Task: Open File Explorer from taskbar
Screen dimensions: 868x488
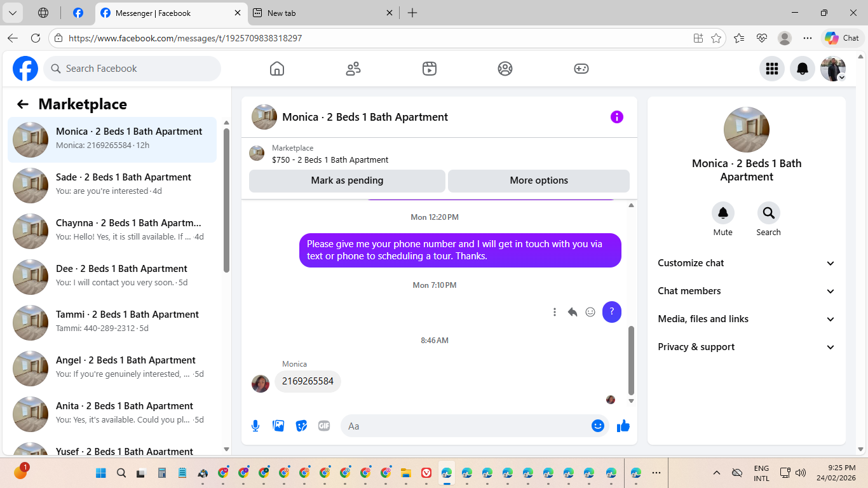Action: 406,473
